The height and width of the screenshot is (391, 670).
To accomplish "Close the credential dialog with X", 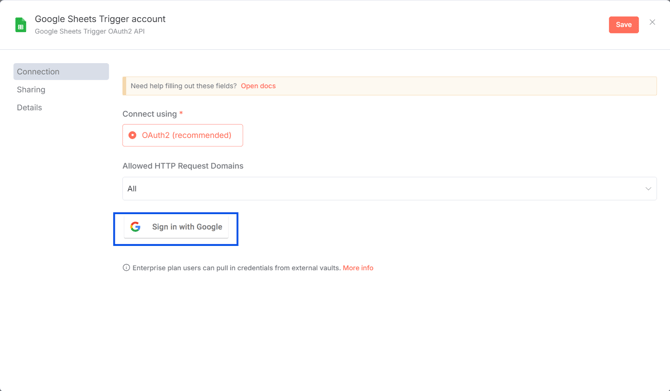I will 652,22.
